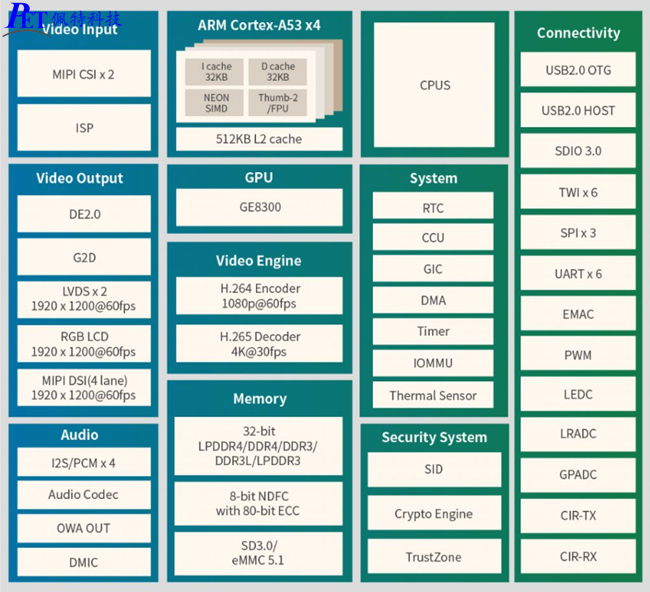Select the CCU block
This screenshot has height=592, width=650.
coord(433,237)
